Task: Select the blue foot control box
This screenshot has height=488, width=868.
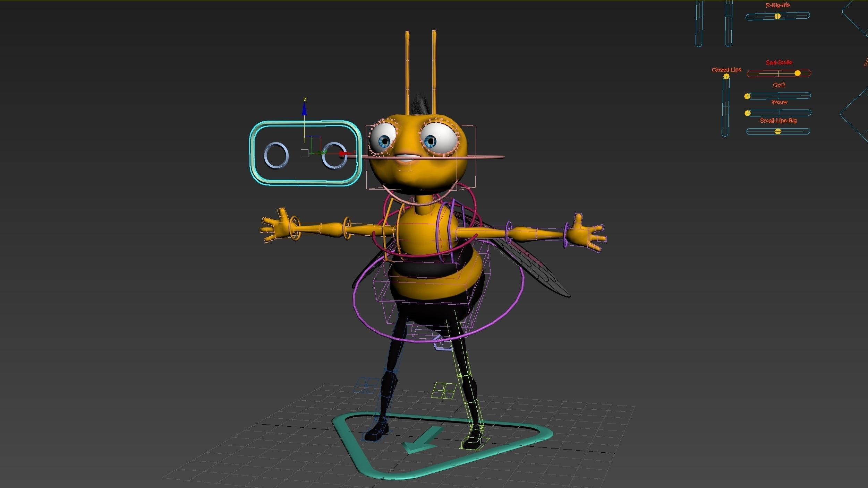Action: (376, 435)
